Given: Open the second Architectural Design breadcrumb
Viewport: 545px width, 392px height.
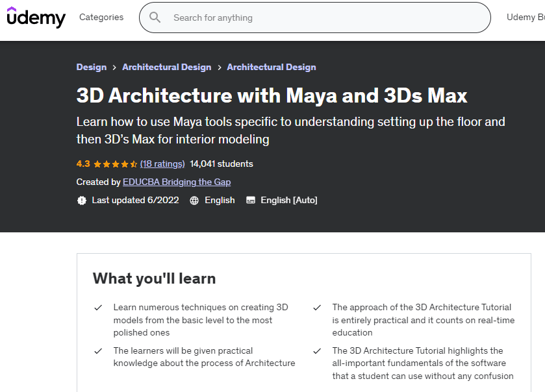Looking at the screenshot, I should click(x=272, y=67).
